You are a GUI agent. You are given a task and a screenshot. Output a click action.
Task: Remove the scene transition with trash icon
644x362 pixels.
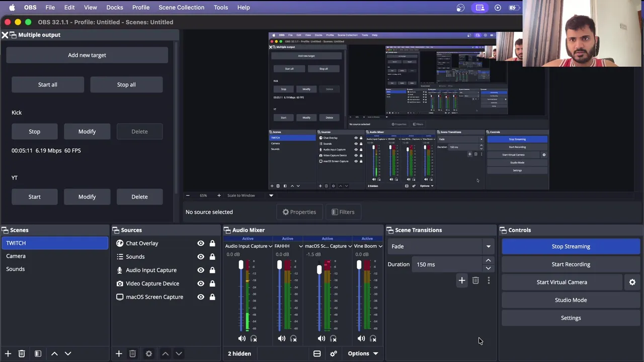[475, 281]
